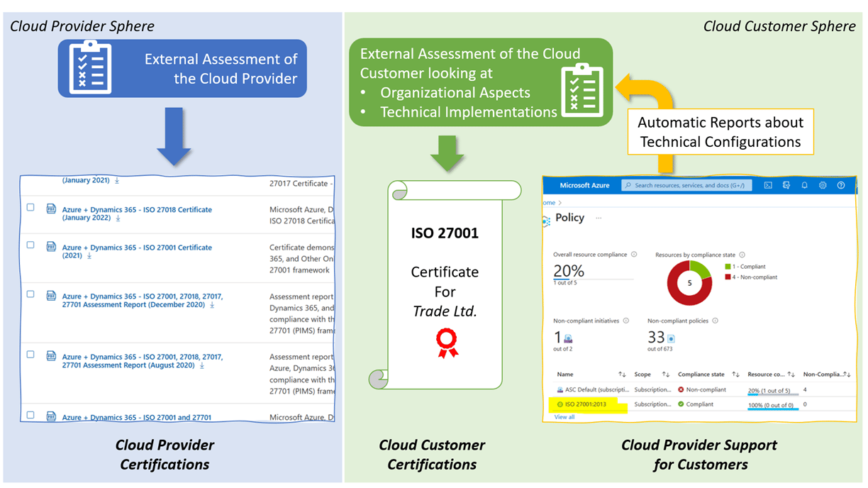Check the ISO 27018 Certificate checkbox
Screen dimensions: 868x488
tap(30, 208)
